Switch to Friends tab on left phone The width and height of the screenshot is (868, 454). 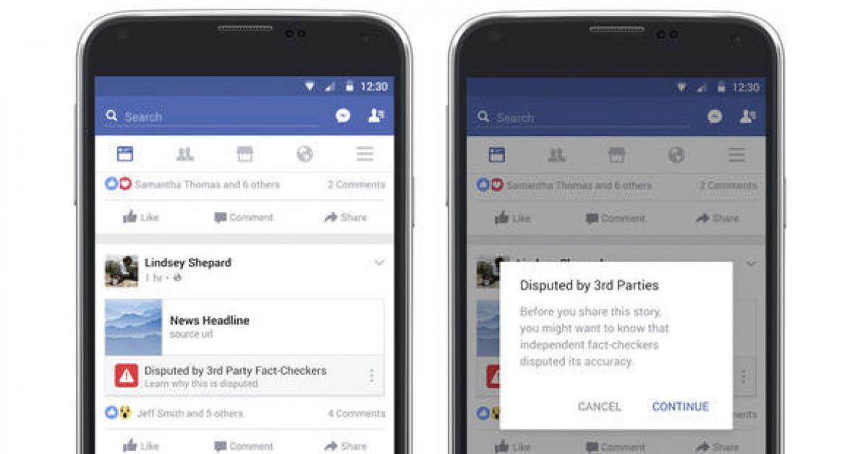[185, 154]
